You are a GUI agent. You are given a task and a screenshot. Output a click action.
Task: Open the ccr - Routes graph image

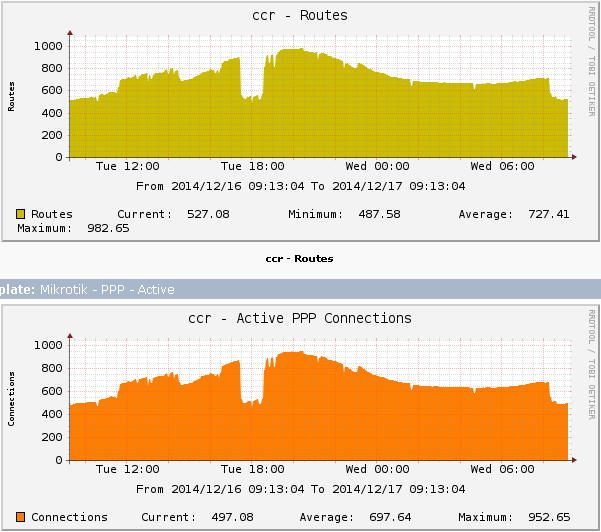pyautogui.click(x=300, y=122)
